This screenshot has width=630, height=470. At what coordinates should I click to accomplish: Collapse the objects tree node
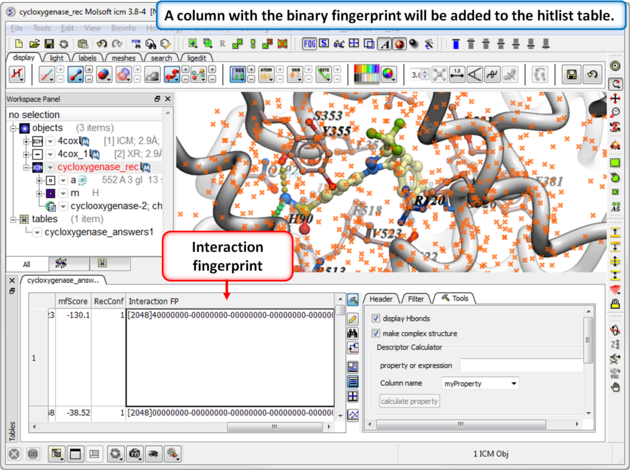pos(13,128)
